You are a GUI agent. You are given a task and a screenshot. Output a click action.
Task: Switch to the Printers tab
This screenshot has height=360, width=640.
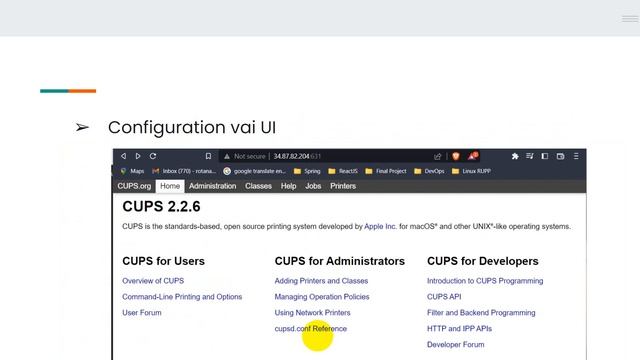point(343,186)
